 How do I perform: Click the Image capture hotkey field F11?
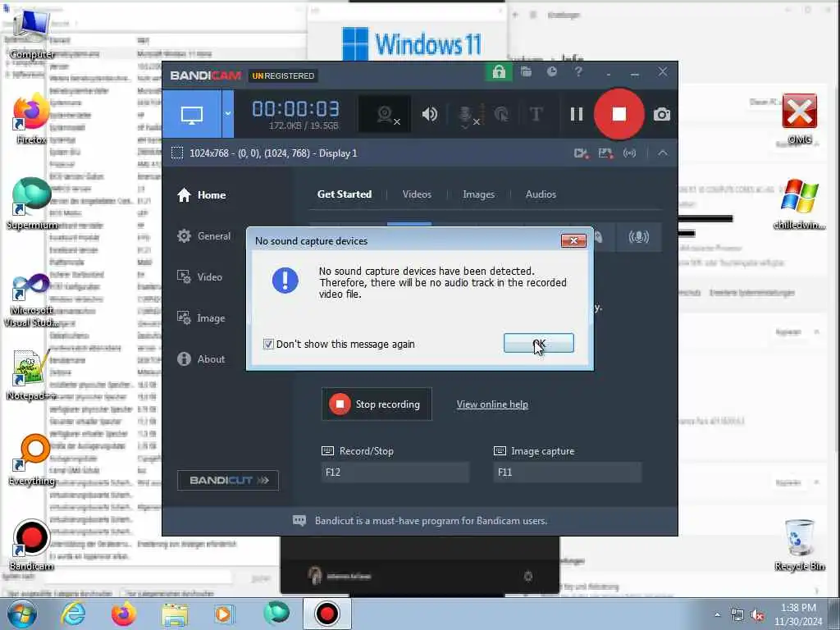click(568, 472)
